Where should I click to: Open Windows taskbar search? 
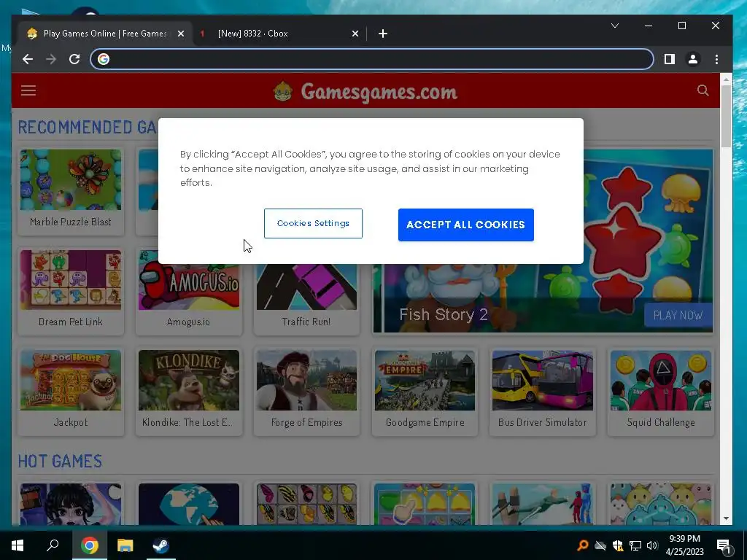(53, 545)
